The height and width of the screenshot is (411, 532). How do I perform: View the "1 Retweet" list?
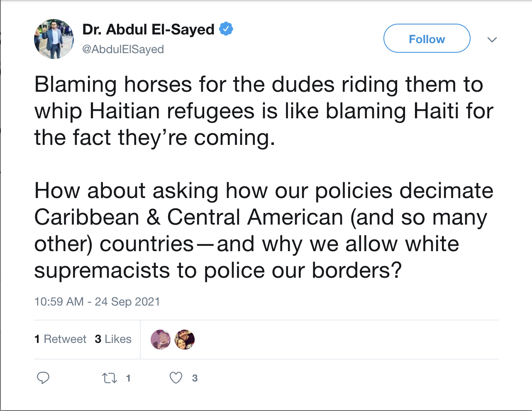tap(60, 339)
